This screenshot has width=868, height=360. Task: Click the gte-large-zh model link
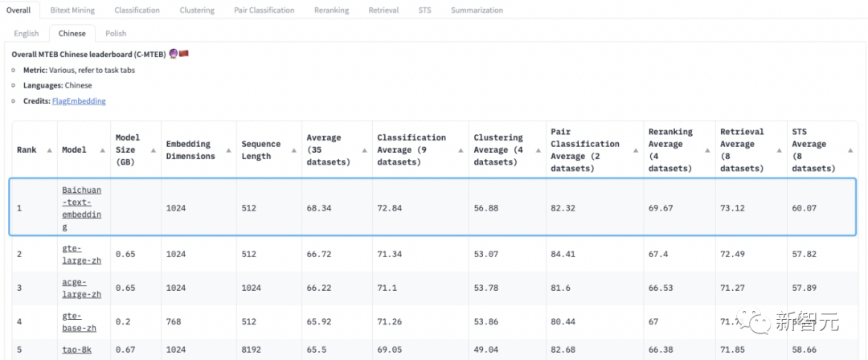click(x=79, y=254)
